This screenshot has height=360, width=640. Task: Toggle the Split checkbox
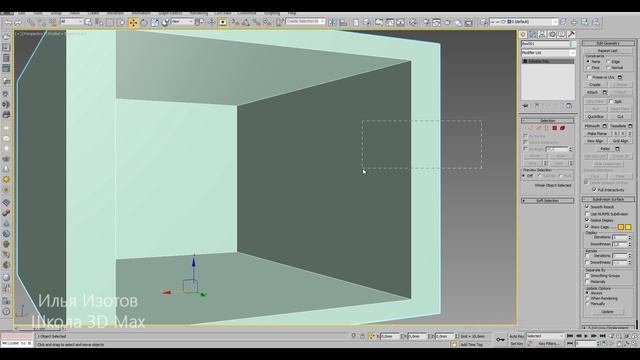coord(611,101)
